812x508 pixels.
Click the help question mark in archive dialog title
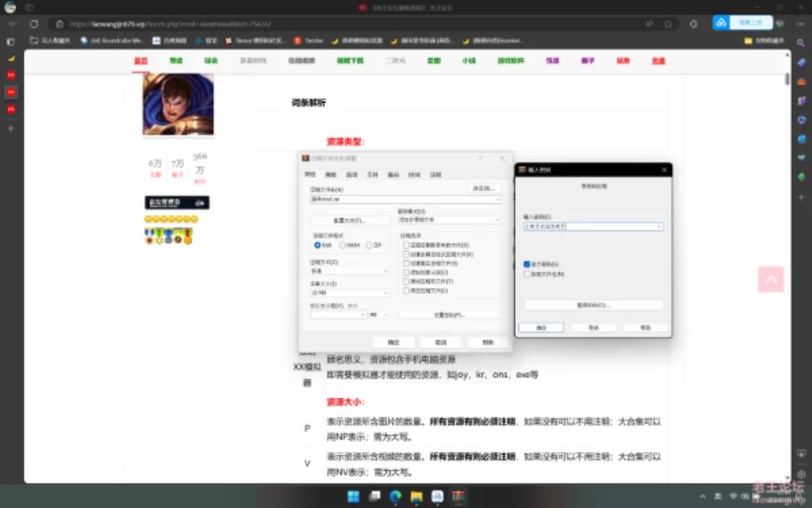tap(480, 158)
